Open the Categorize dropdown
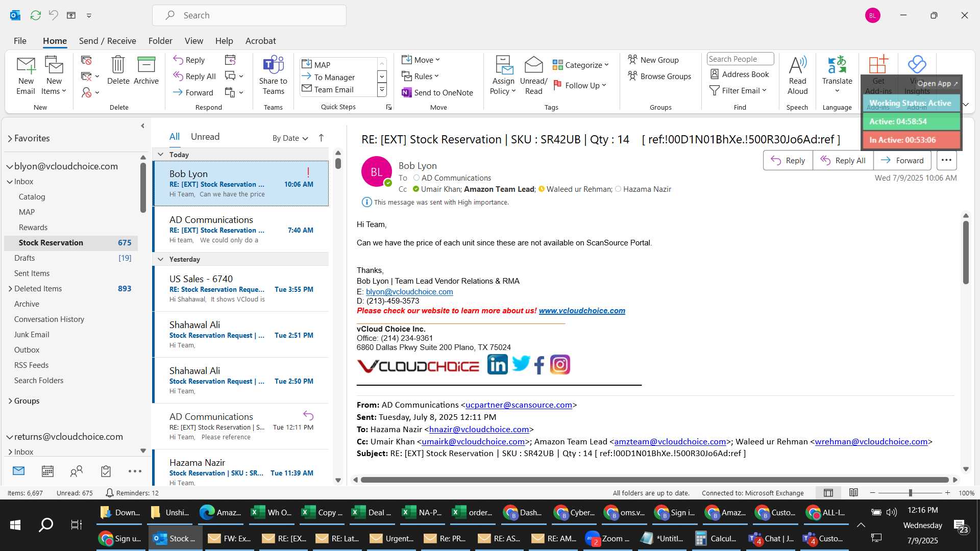This screenshot has width=980, height=551. [x=580, y=65]
